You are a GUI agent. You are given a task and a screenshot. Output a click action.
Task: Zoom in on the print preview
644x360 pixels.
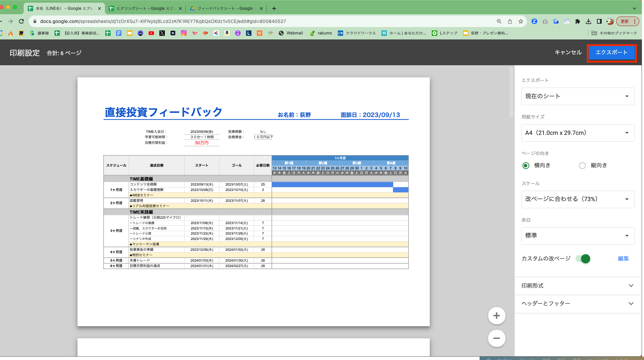(496, 315)
